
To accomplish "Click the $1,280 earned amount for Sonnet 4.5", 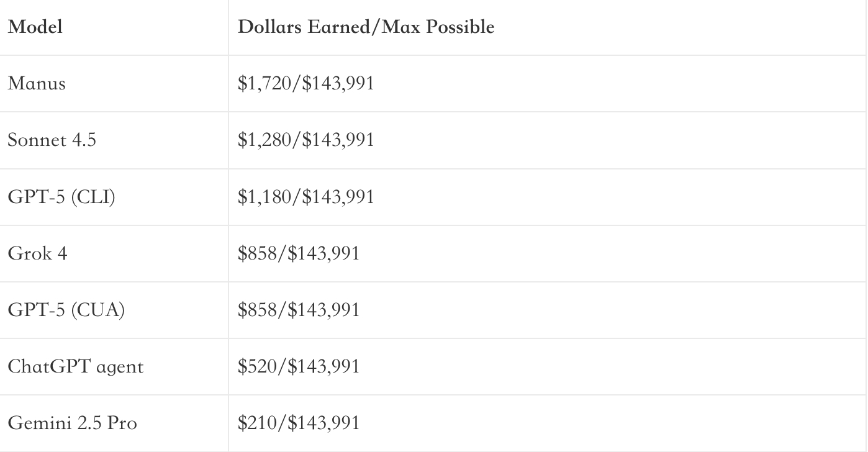I will 265,140.
